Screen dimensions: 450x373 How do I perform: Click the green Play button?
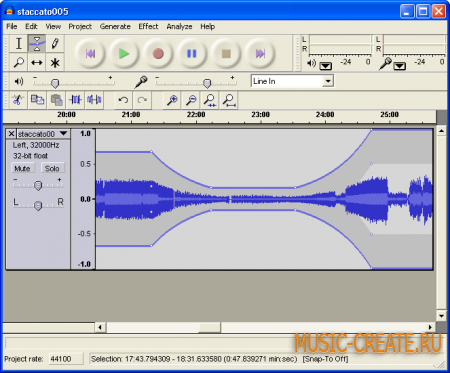tap(124, 53)
